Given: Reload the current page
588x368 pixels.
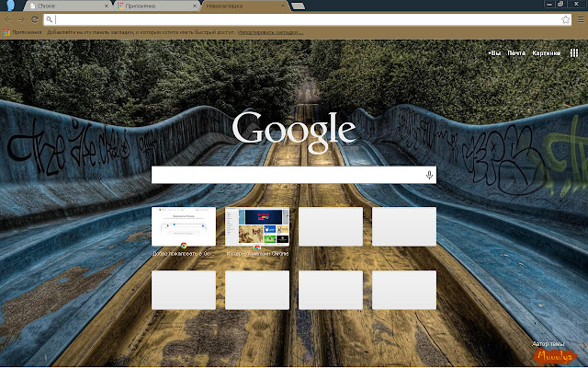Looking at the screenshot, I should (x=35, y=19).
